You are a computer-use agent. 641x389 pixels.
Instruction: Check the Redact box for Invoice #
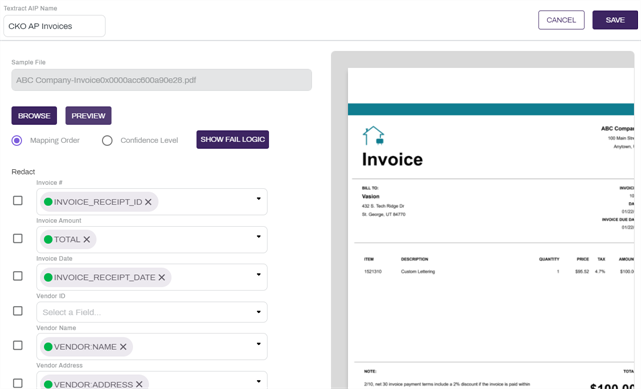pos(18,201)
